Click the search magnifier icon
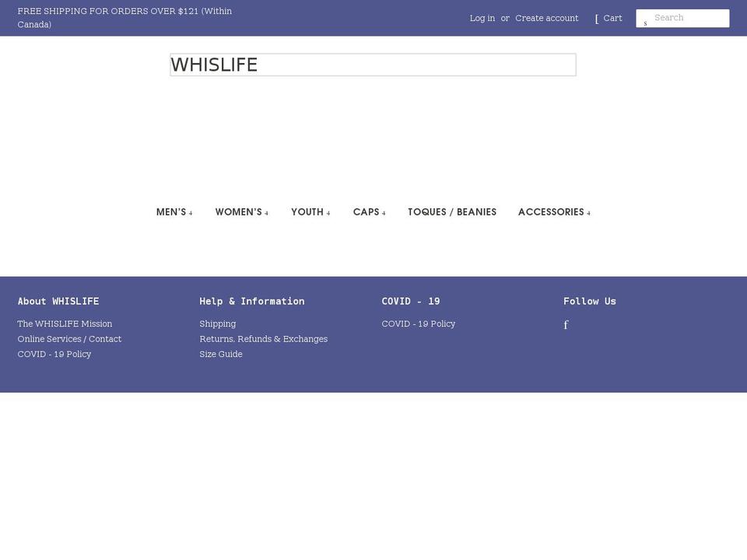The image size is (747, 560). pos(645,21)
